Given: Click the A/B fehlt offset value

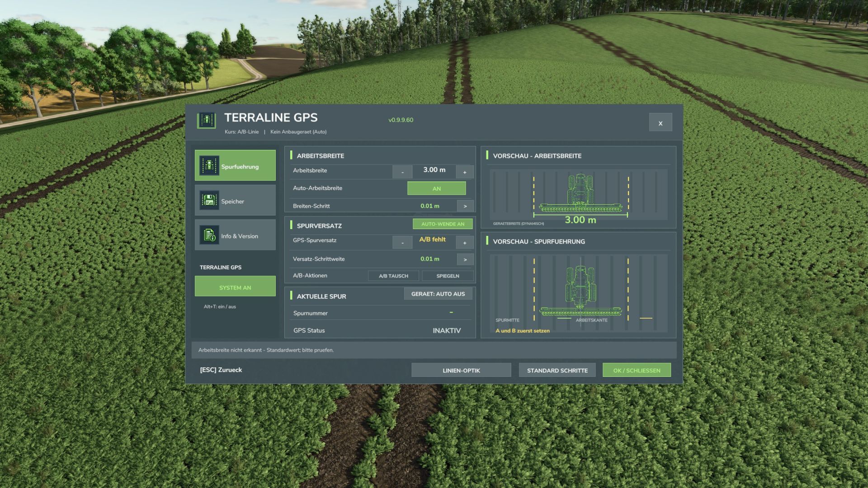Looking at the screenshot, I should pos(432,239).
